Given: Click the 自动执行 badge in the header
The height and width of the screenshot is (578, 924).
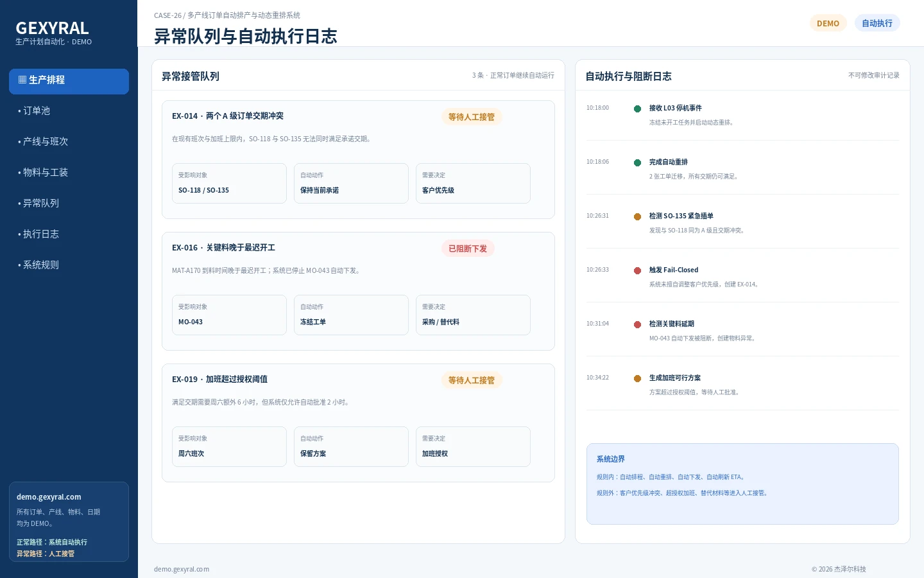Looking at the screenshot, I should click(x=877, y=23).
